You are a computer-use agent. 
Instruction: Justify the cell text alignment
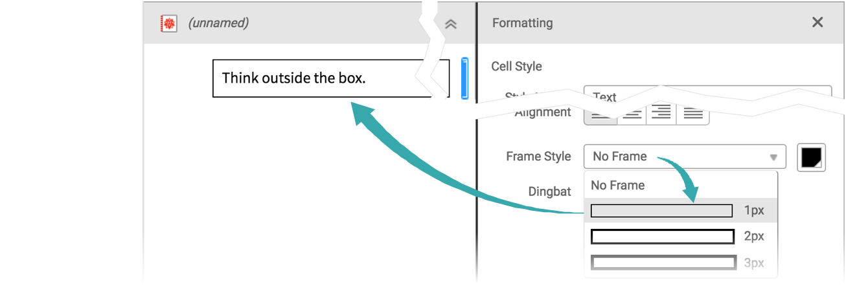pos(693,115)
